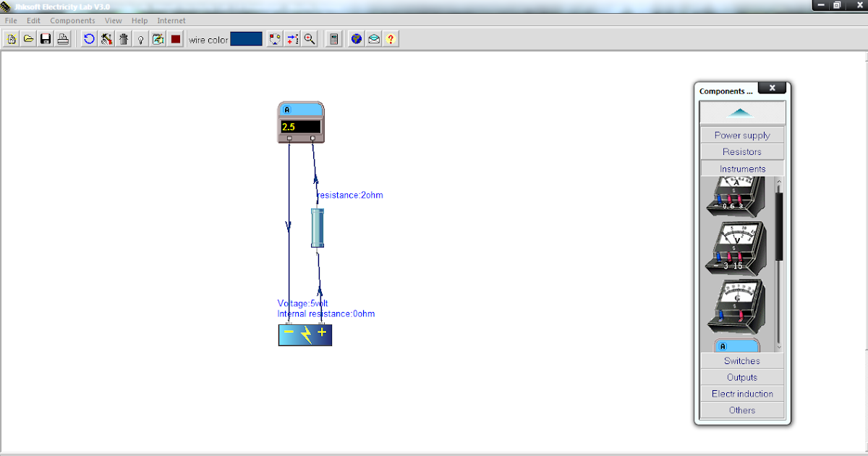
Task: Select the galvanometer component in the panel
Action: [736, 304]
